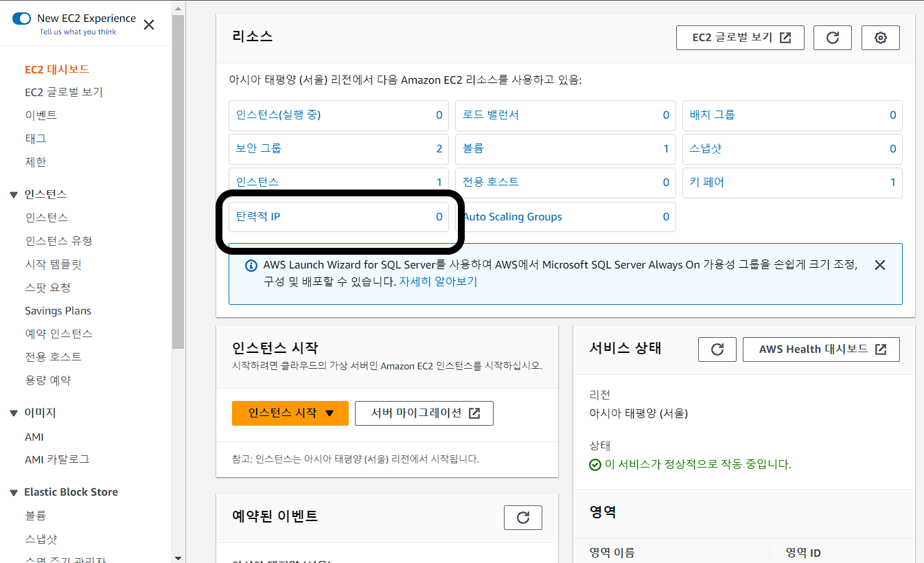
Task: Go to 태그 in the sidebar
Action: coord(36,139)
